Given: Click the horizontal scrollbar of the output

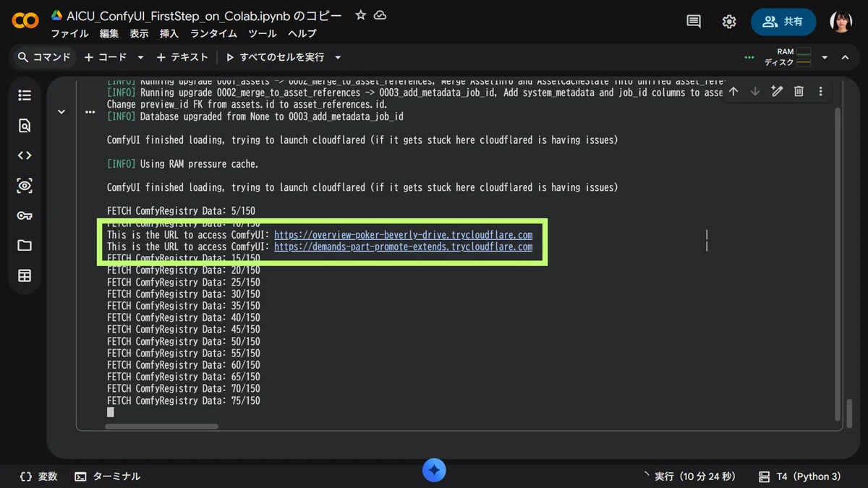Looking at the screenshot, I should coord(161,427).
